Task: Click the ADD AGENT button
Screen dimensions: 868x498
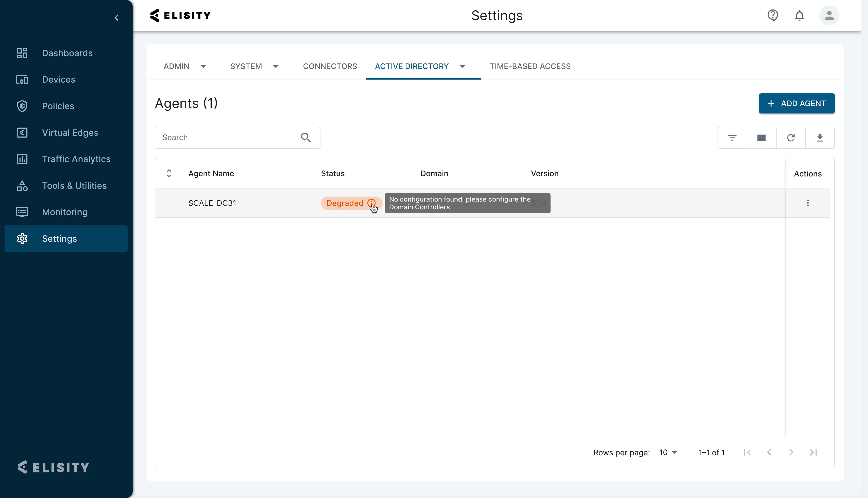Action: 796,103
